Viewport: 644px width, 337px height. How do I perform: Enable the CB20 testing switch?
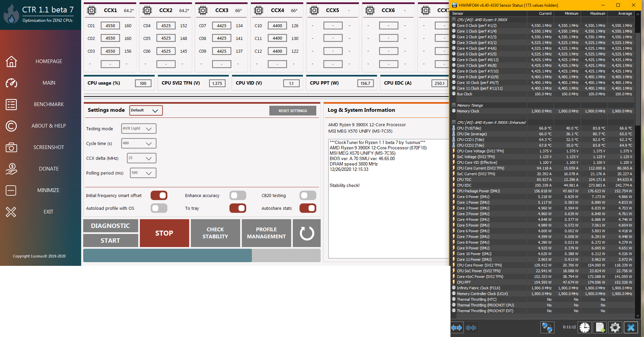tap(308, 195)
